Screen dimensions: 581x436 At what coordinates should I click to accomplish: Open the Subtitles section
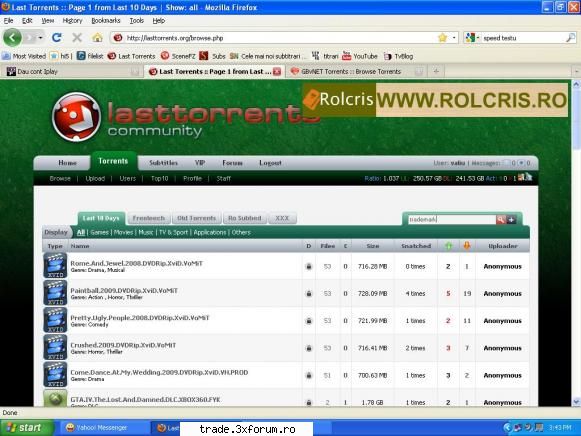(x=163, y=163)
